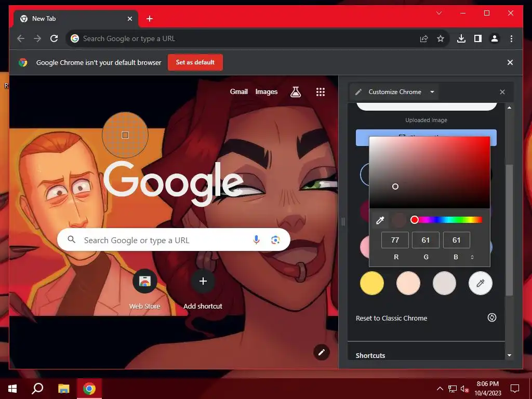
Task: Dismiss the default browser infobar
Action: tap(510, 62)
